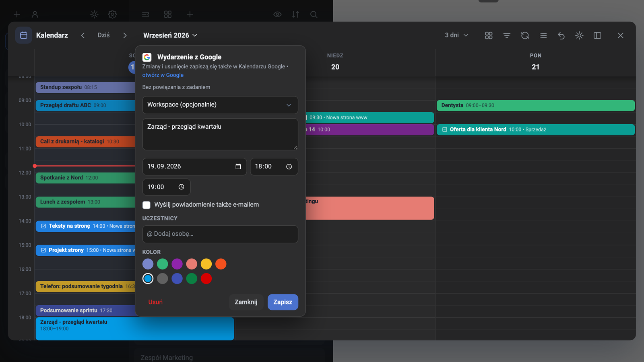Click the clock icon in the 18:00 field
Screen dimensions: 644x362
coord(289,167)
